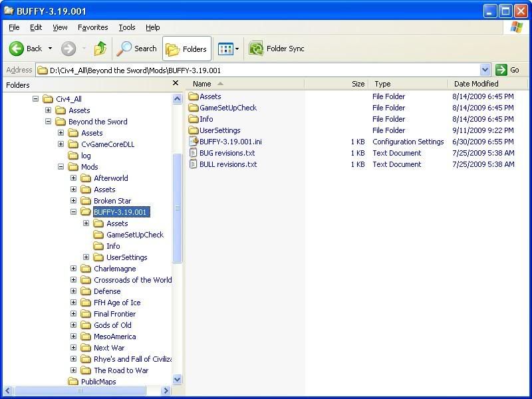Close the Folders pane with X
Image resolution: width=532 pixels, height=399 pixels.
point(176,82)
